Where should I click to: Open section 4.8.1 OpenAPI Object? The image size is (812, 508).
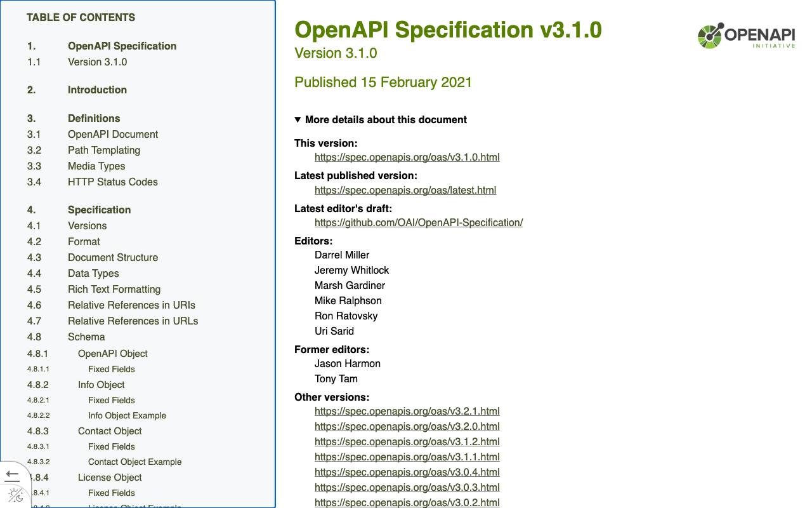pyautogui.click(x=88, y=353)
